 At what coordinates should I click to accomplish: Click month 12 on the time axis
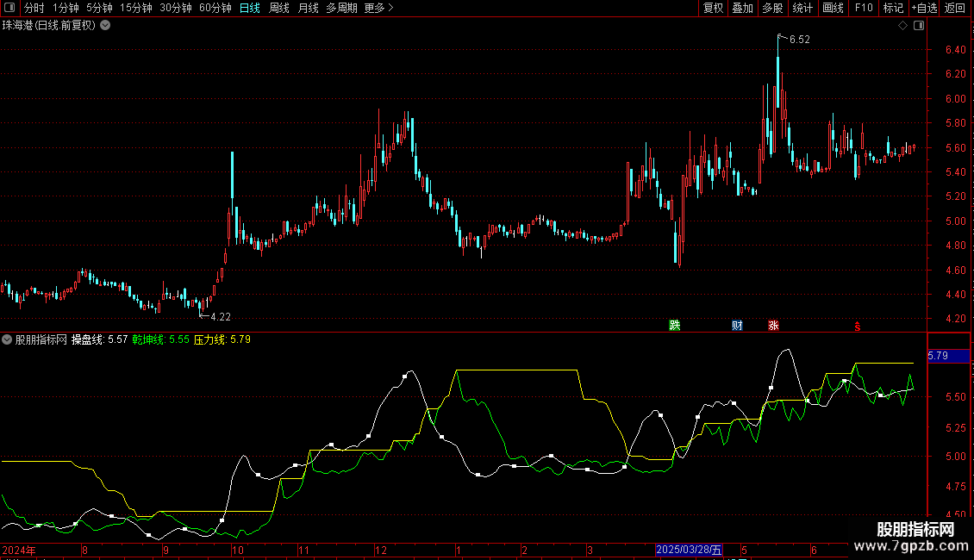tap(380, 550)
